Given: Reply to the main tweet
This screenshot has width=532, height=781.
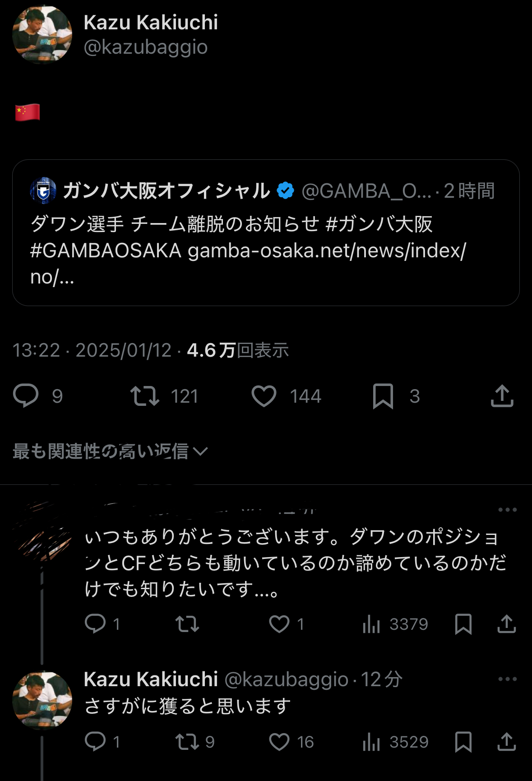Looking at the screenshot, I should pos(26,396).
